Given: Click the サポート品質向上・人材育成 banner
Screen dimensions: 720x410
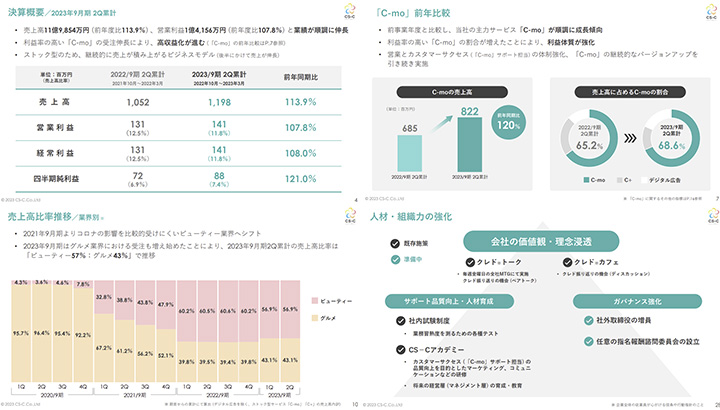Looking at the screenshot, I should (x=449, y=301).
